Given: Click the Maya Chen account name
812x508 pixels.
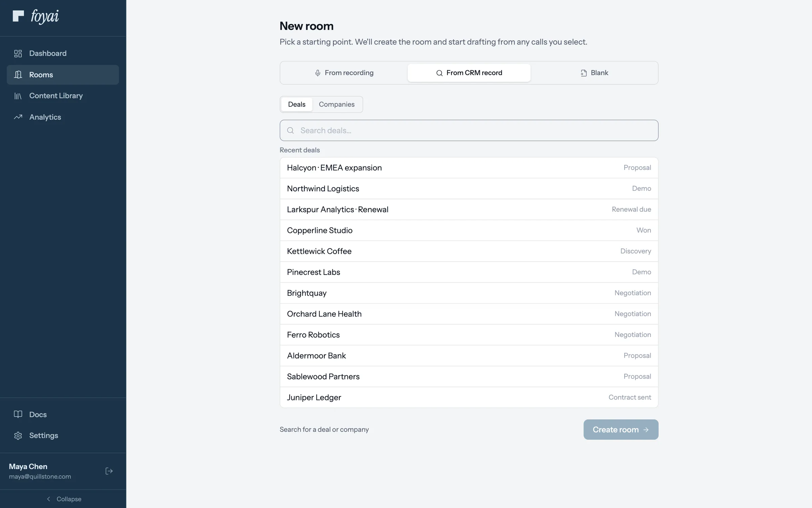Looking at the screenshot, I should tap(28, 466).
